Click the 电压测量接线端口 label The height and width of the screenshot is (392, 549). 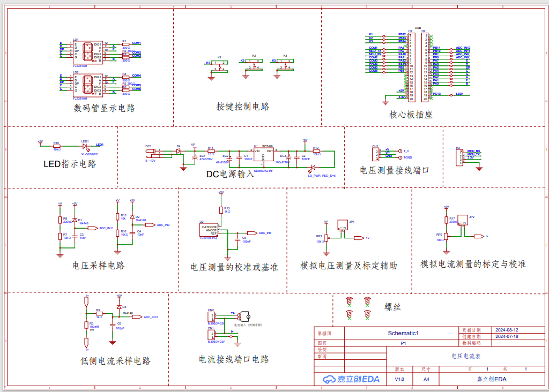pos(395,170)
